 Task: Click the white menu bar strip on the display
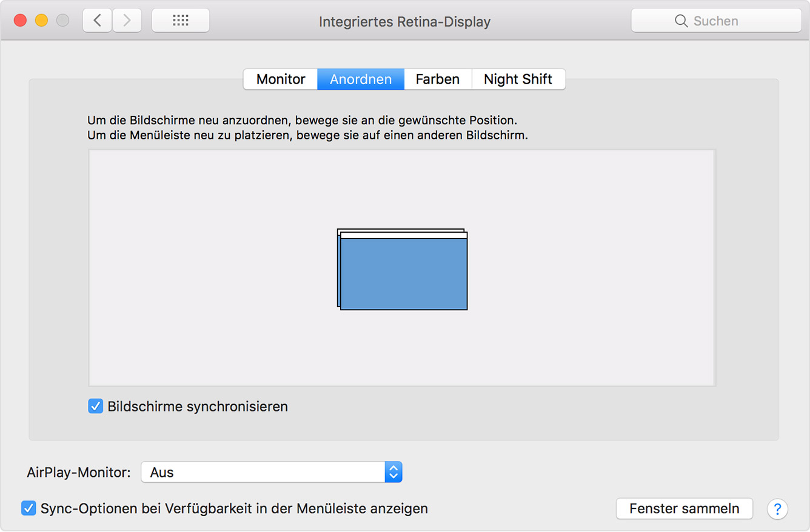tap(404, 236)
